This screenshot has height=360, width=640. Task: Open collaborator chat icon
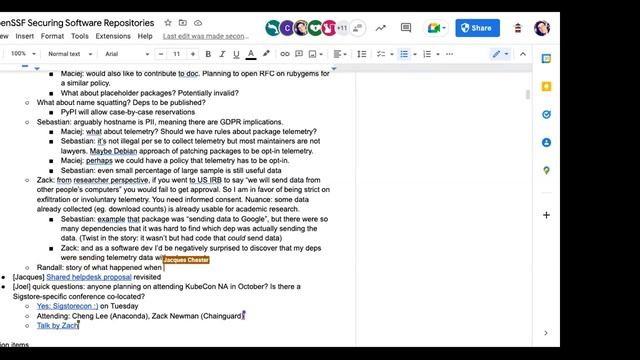358,28
